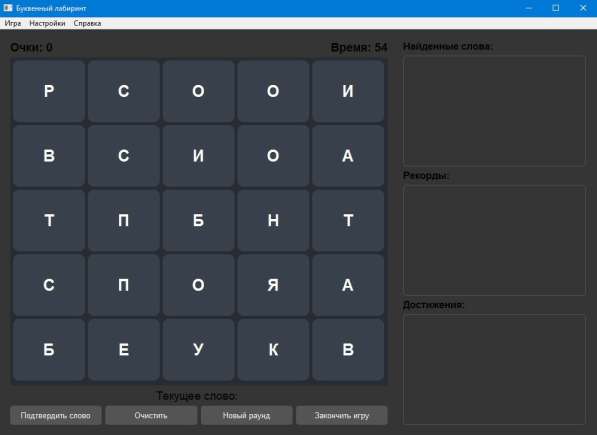
Task: Select the У letter tile
Action: [x=198, y=349]
